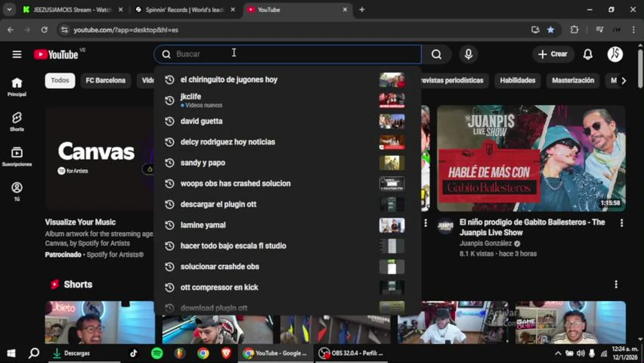Click the bookmark star in address bar

(551, 30)
